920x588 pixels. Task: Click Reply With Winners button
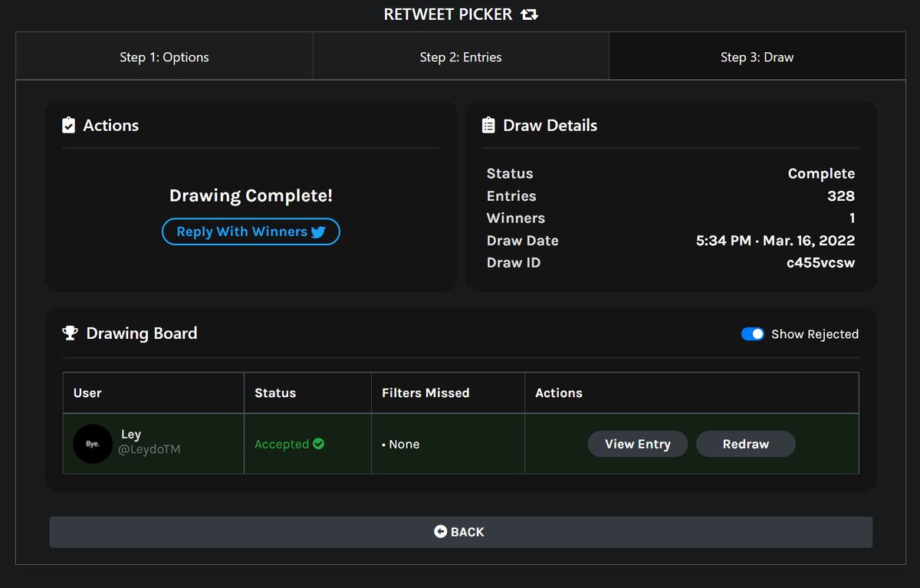(x=251, y=232)
